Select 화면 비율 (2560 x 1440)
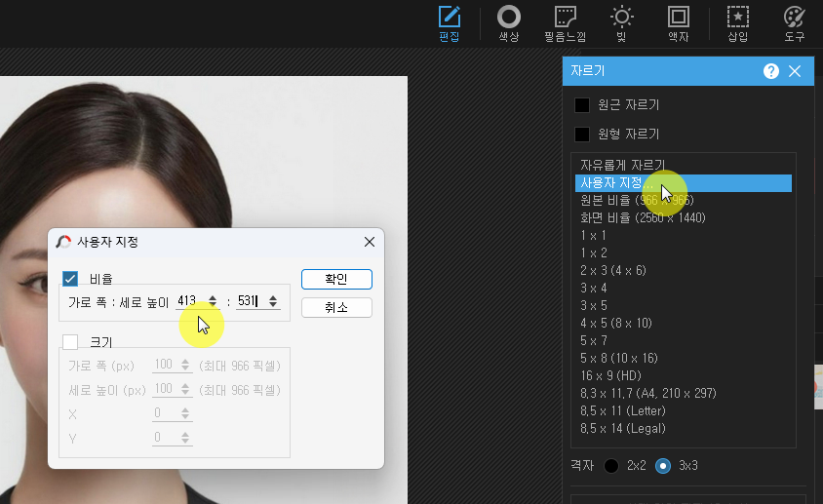Viewport: 823px width, 504px height. [x=684, y=217]
